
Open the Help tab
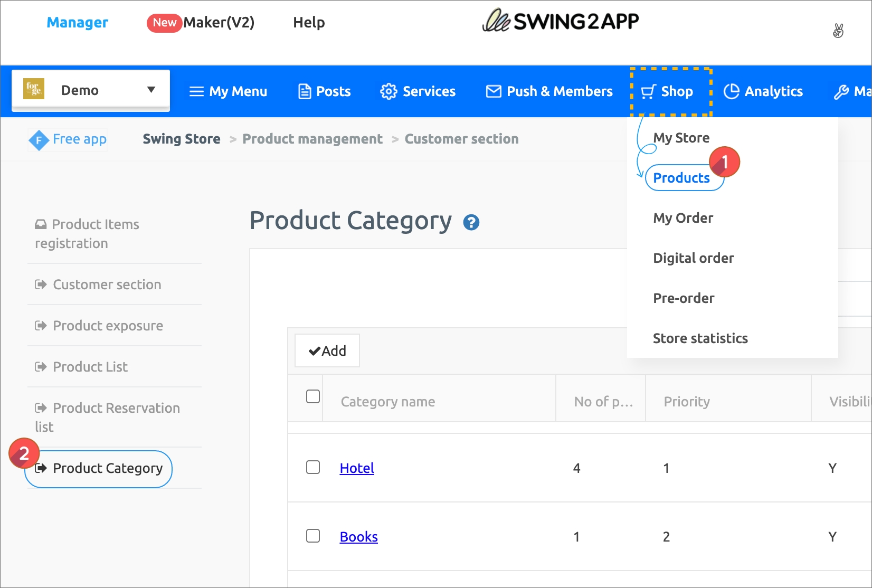(x=309, y=22)
